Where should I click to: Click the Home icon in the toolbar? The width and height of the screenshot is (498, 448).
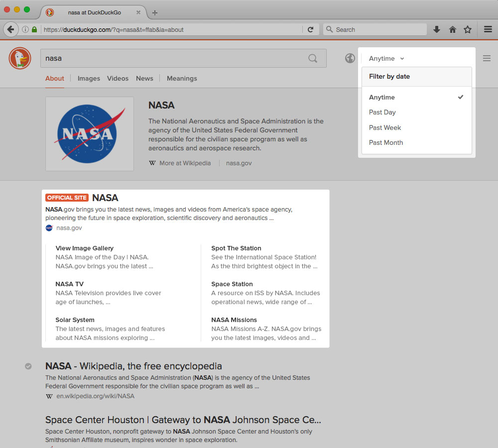tap(452, 29)
